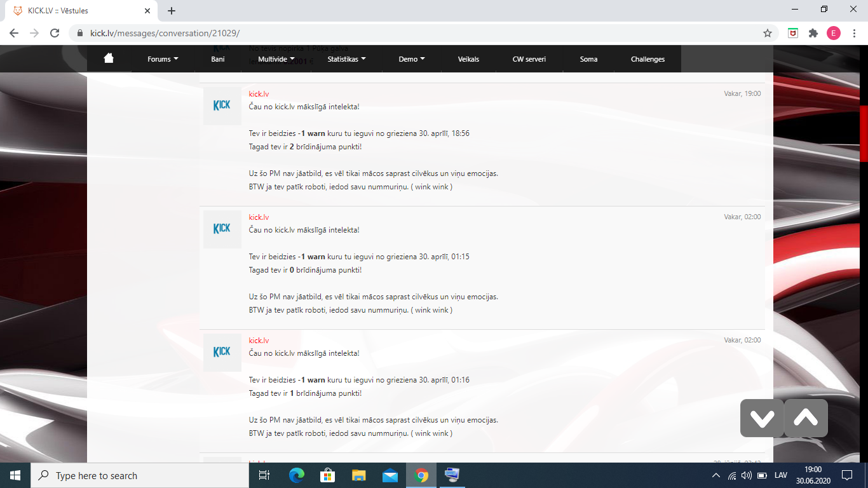868x488 pixels.
Task: Bookmark this page with the star icon
Action: coord(768,33)
